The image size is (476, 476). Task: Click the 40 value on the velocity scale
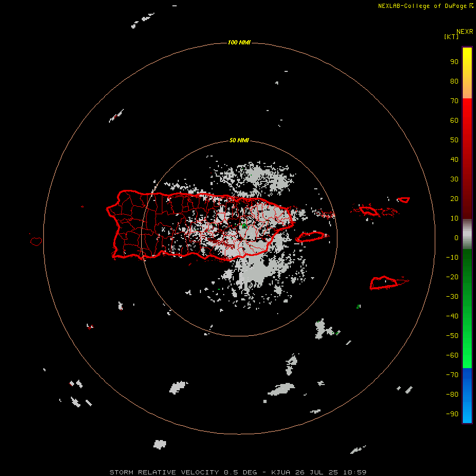pos(454,159)
